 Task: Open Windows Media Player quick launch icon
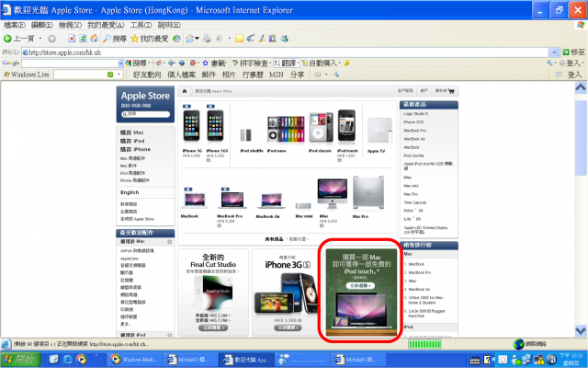pyautogui.click(x=81, y=360)
